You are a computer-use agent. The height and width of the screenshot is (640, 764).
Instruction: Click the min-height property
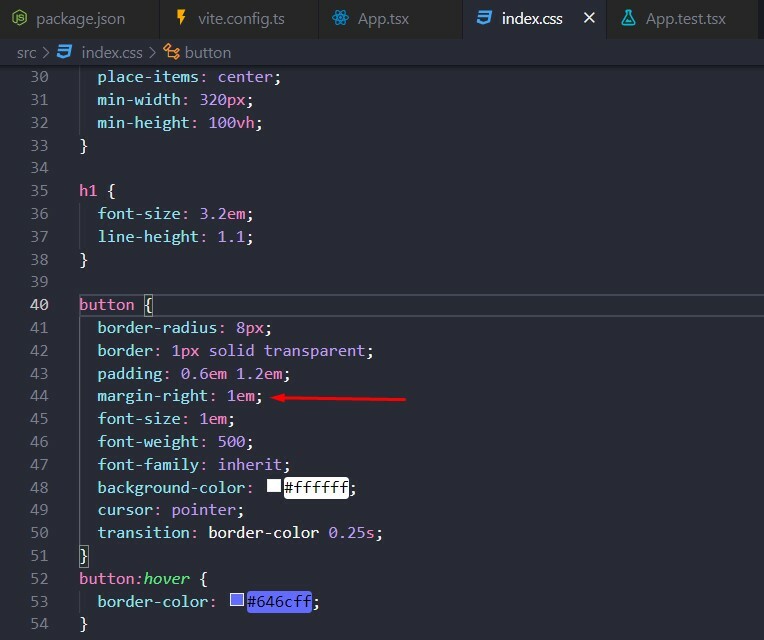click(144, 123)
